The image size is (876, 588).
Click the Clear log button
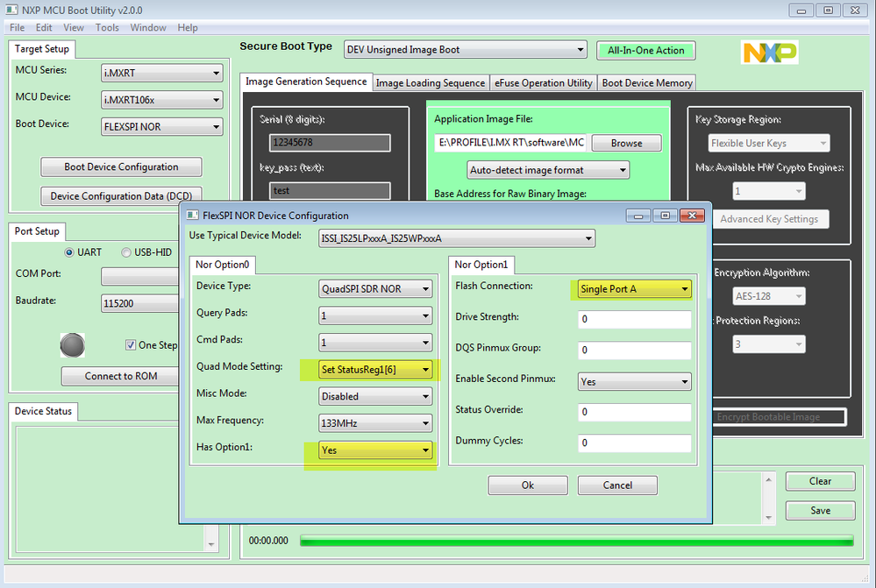click(x=820, y=481)
